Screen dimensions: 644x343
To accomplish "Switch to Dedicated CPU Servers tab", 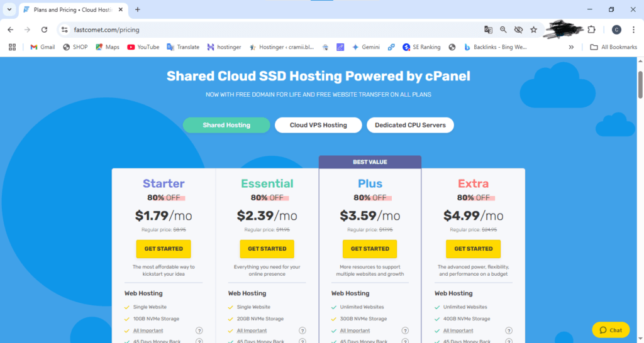I will [x=410, y=125].
